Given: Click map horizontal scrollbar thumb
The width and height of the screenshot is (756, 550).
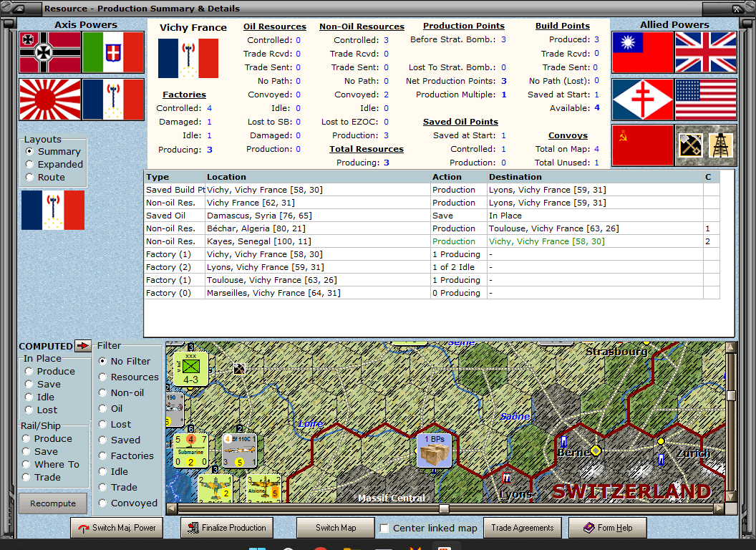Looking at the screenshot, I should click(x=444, y=508).
